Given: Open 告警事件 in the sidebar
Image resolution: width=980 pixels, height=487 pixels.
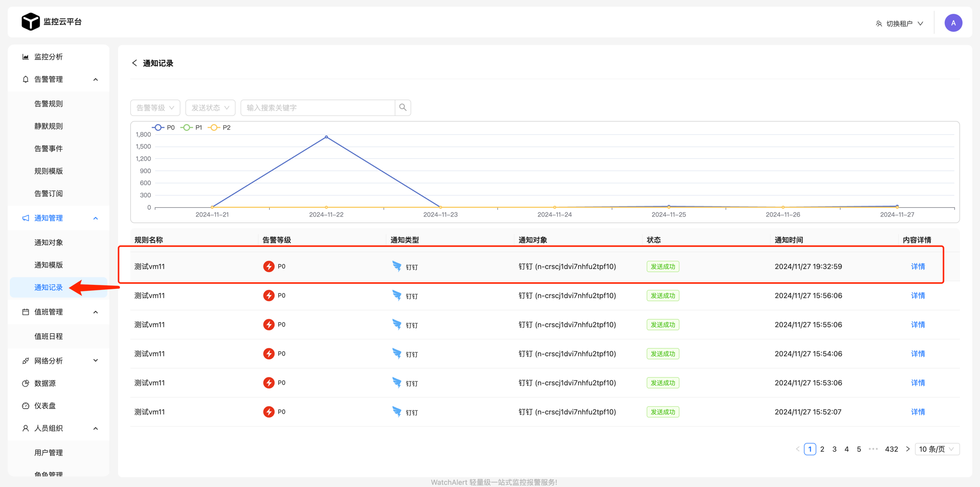Looking at the screenshot, I should [49, 149].
